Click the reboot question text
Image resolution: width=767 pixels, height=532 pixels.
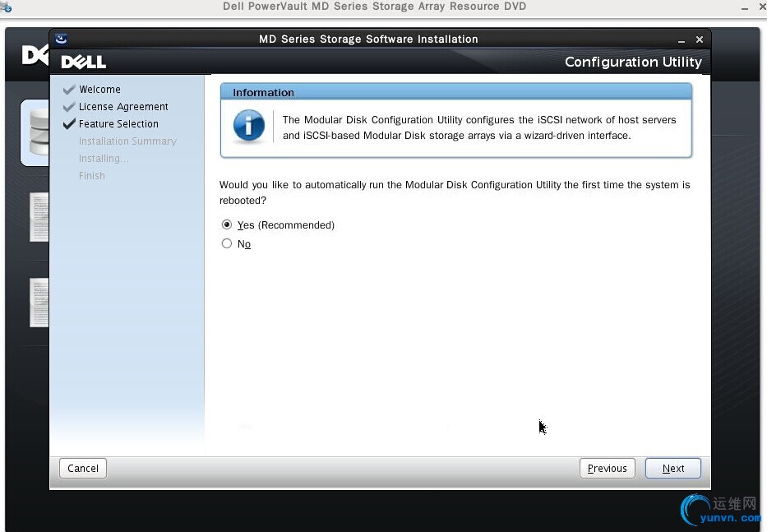tap(455, 192)
